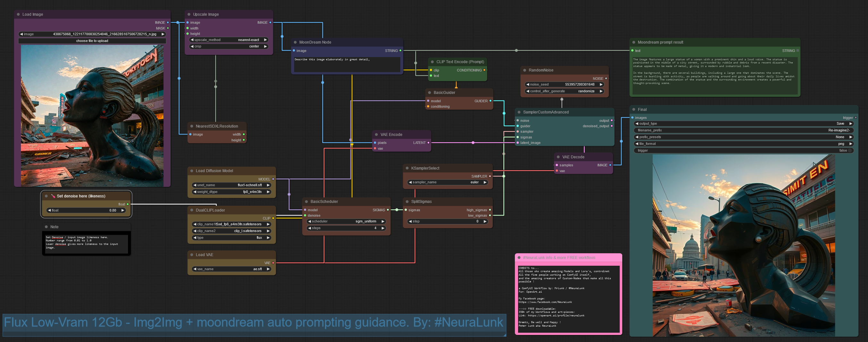The width and height of the screenshot is (868, 342).
Task: Increase steps value with right arrow in BasicScheduler
Action: point(383,228)
